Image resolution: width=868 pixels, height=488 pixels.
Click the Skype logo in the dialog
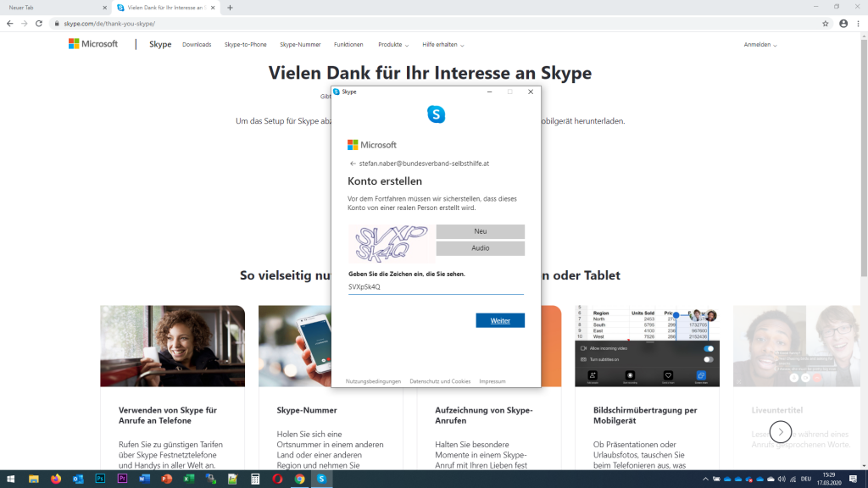pyautogui.click(x=437, y=114)
